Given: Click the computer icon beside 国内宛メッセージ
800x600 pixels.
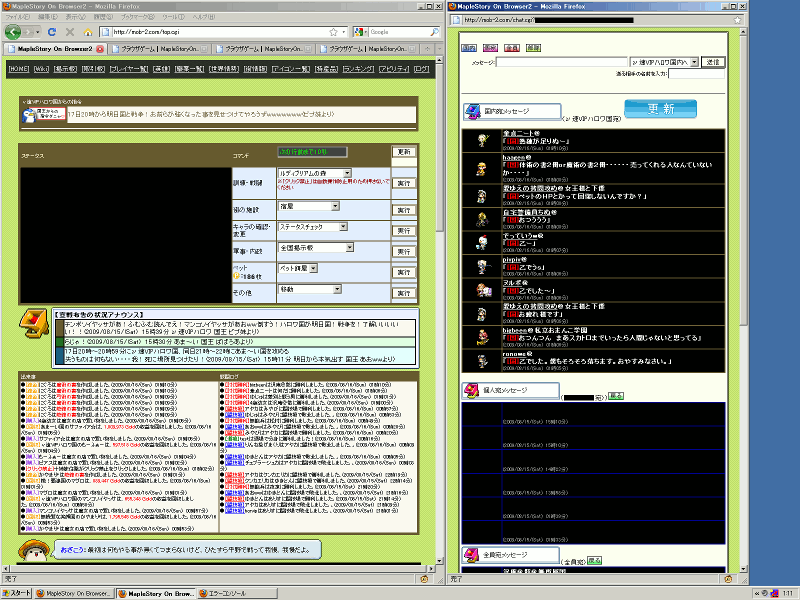Looking at the screenshot, I should point(473,111).
